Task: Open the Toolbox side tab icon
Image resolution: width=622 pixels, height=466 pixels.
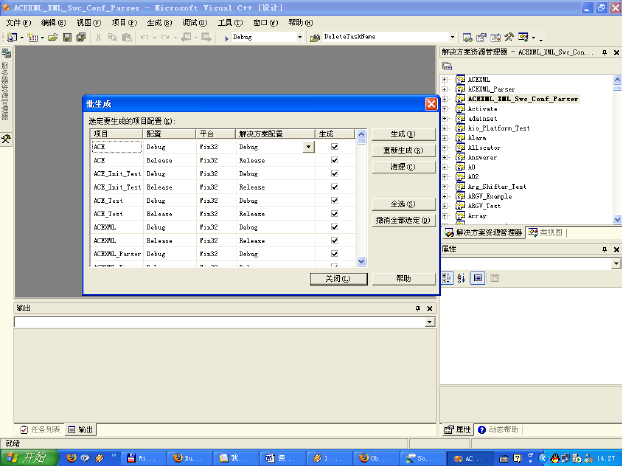Action: (6, 139)
